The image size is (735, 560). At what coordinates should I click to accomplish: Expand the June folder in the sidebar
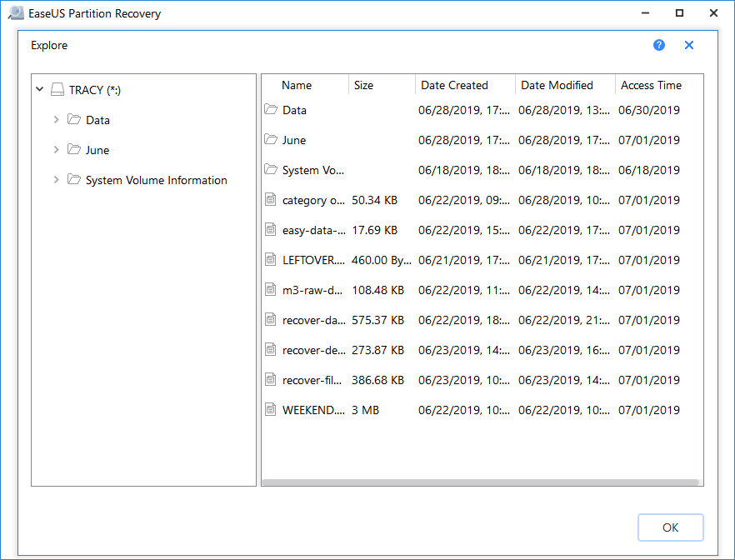56,149
